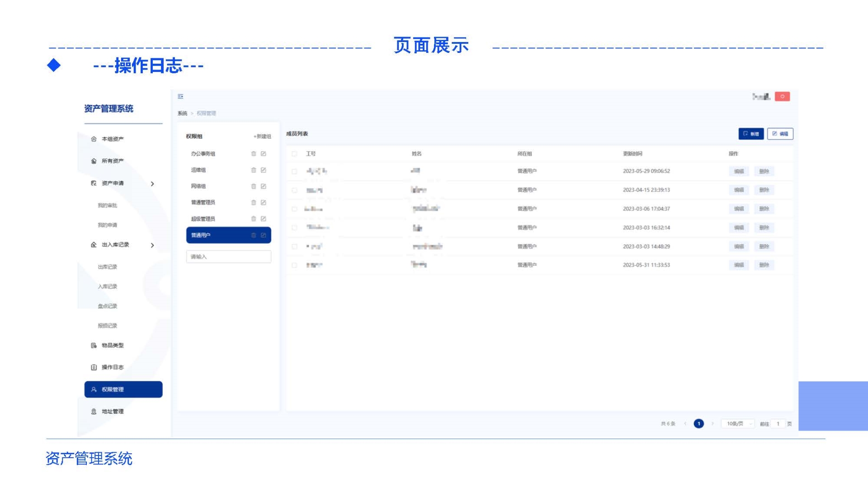Click the 请输入 group name input field

[x=228, y=257]
